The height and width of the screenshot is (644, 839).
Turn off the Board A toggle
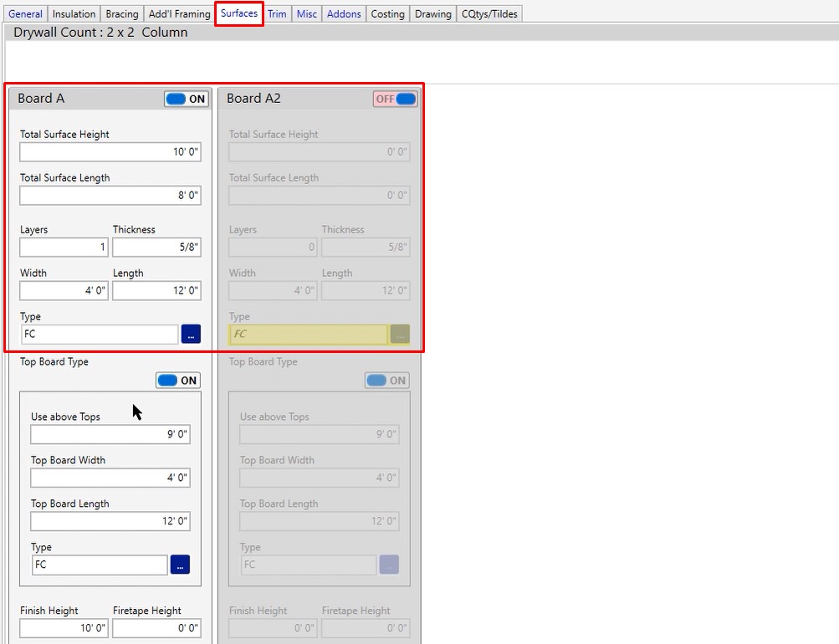(187, 99)
